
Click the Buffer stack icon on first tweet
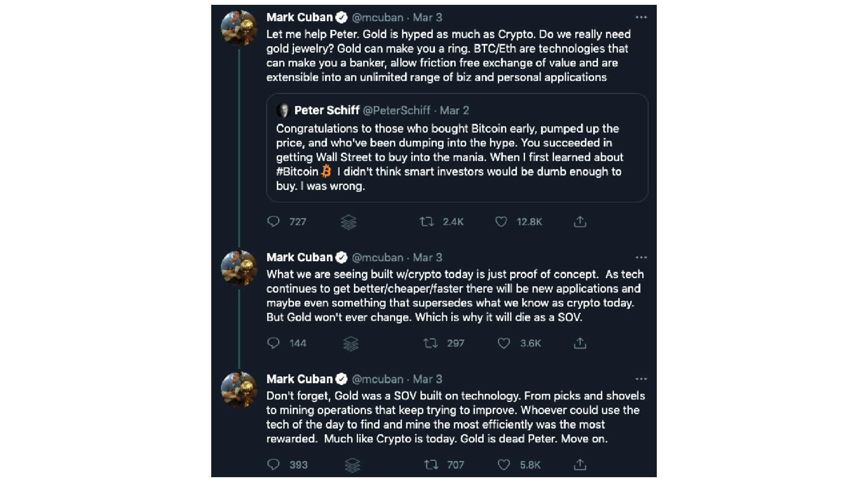tap(349, 222)
